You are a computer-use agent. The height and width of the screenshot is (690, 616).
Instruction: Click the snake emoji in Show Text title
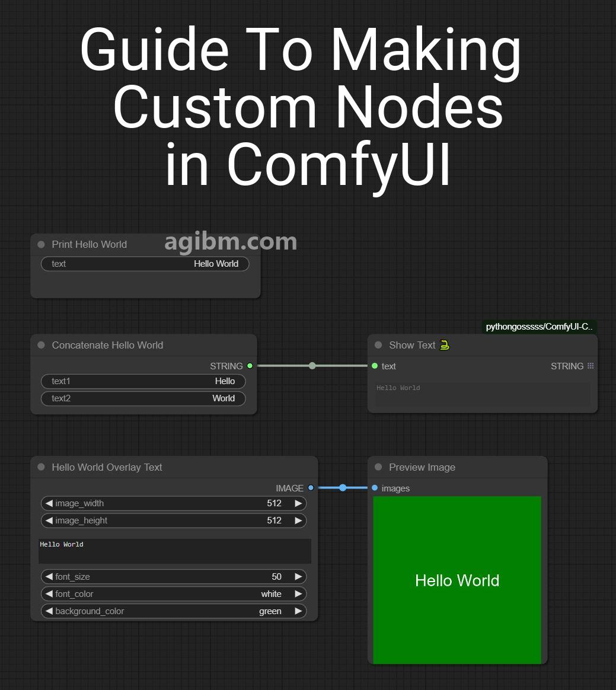coord(445,345)
